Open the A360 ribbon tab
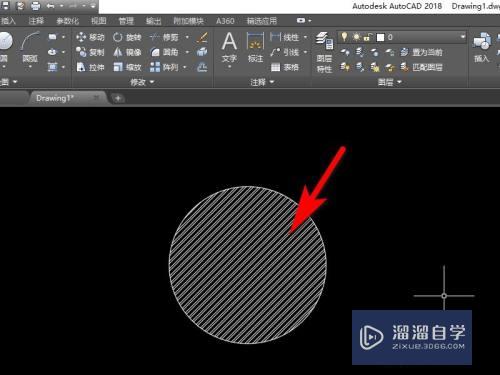Viewport: 500px width, 375px height. tap(225, 21)
